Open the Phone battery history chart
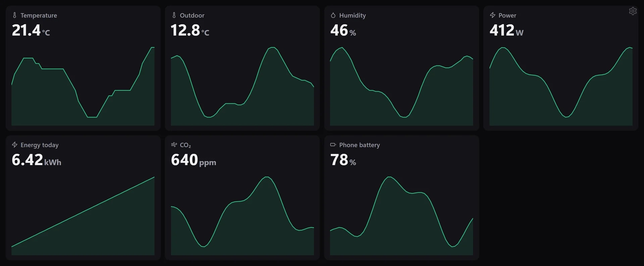 [x=401, y=216]
